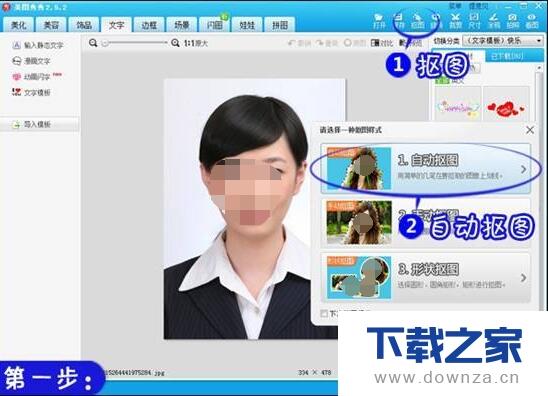This screenshot has width=548, height=396.
Task: Switch to the 边框 tab
Action: pos(149,24)
